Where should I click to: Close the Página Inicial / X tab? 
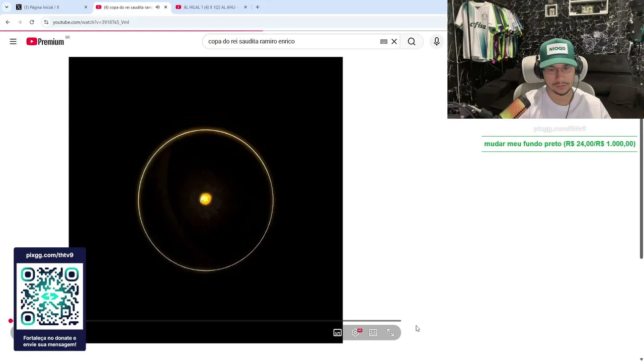[x=86, y=7]
